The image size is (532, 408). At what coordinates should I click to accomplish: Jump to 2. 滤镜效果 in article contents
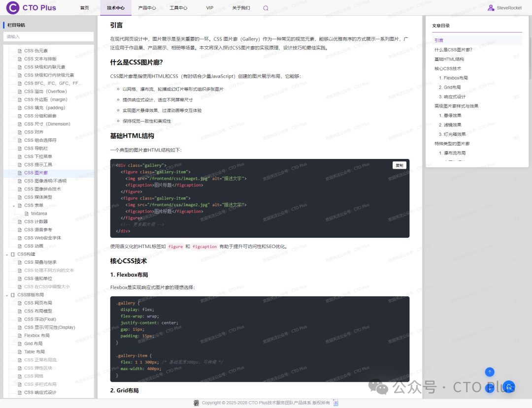tap(450, 125)
